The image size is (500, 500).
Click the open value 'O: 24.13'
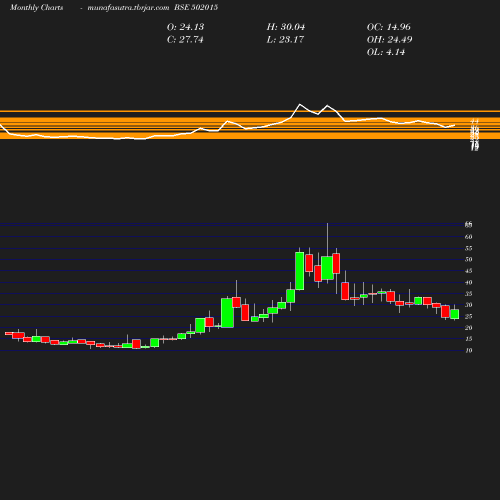pyautogui.click(x=185, y=27)
